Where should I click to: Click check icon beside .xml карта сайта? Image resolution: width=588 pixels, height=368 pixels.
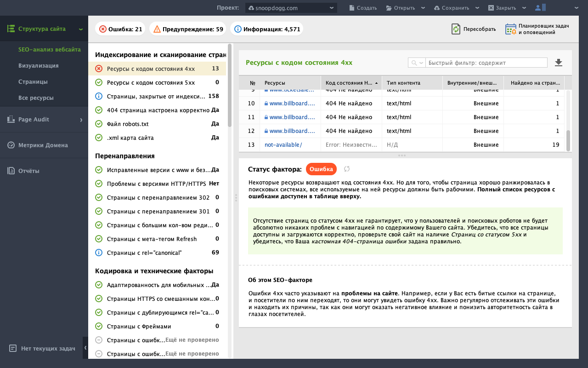click(99, 138)
